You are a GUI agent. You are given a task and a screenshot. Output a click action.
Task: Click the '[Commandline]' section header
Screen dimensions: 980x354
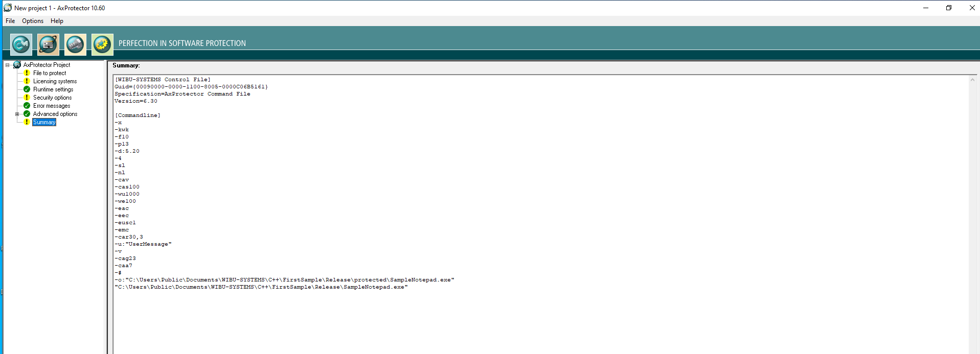pos(138,115)
